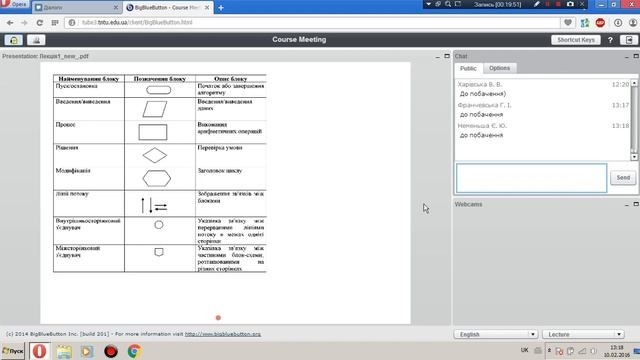The image size is (640, 360).
Task: Switch to the first browser tab
Action: (76, 7)
